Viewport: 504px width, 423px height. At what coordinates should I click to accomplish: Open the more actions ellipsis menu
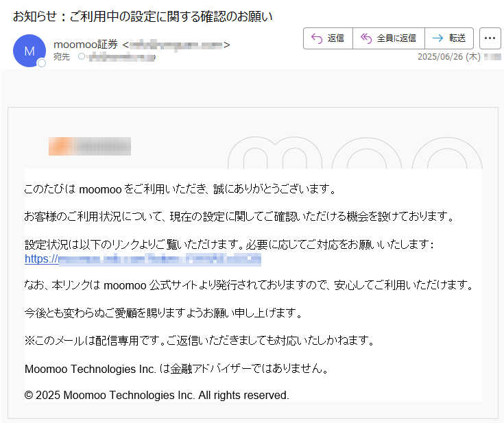490,38
